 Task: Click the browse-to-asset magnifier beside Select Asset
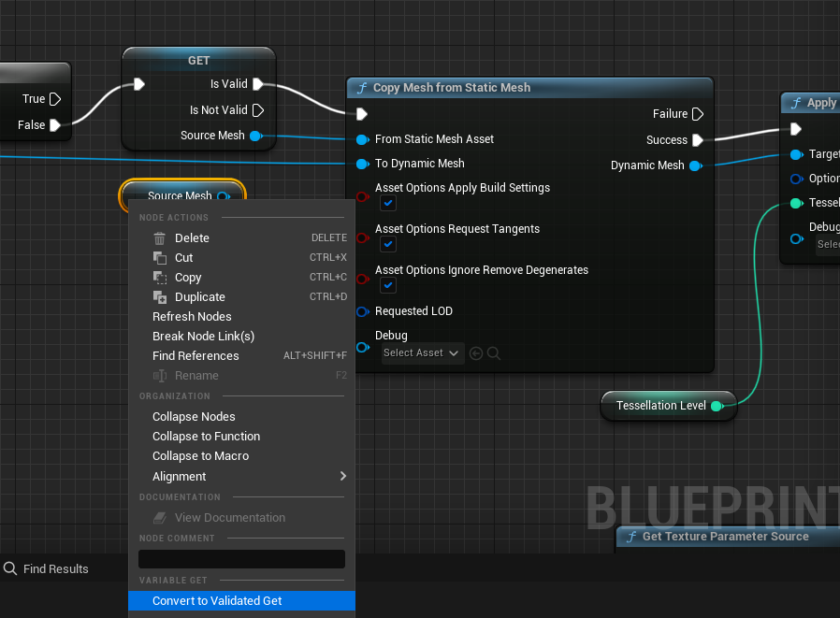494,353
